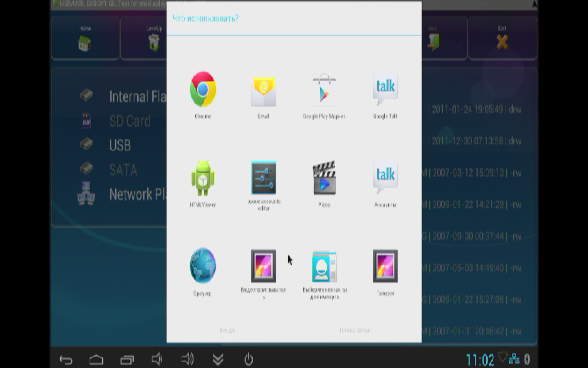The image size is (588, 368).
Task: Tap Android back navigation button
Action: click(66, 359)
